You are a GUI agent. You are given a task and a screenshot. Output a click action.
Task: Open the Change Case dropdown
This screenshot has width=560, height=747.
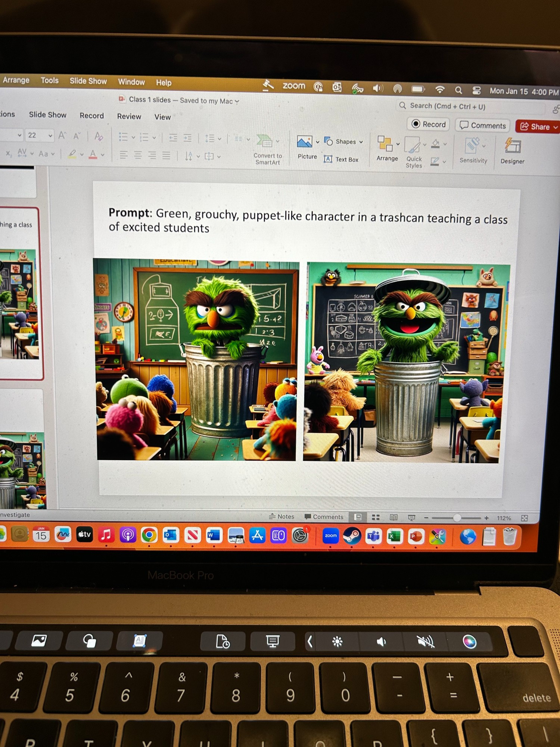(47, 154)
